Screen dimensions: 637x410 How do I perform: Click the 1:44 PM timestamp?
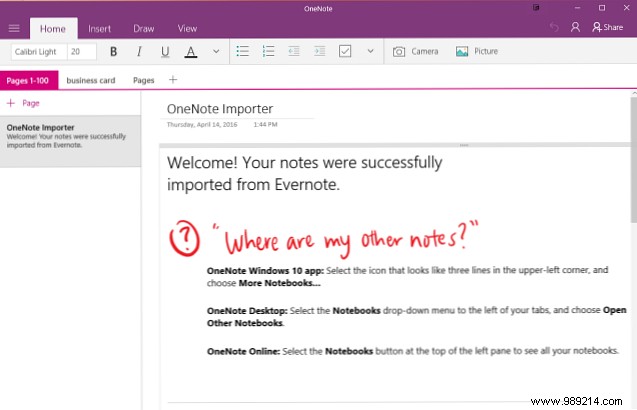click(265, 124)
